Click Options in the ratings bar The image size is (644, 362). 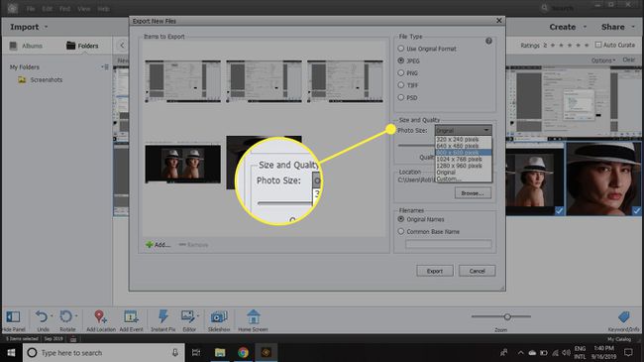[603, 60]
